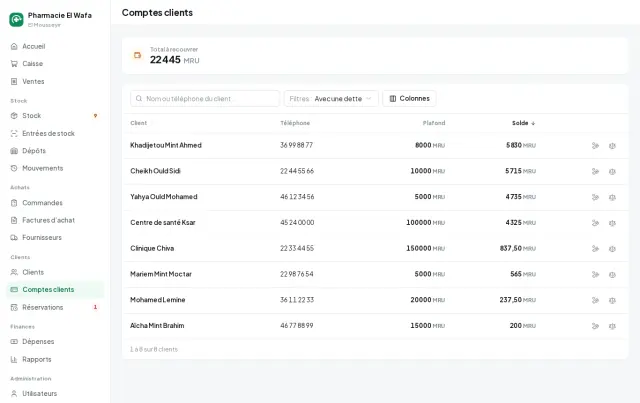Open Entrées de stock in the sidebar
Viewport: 640px width, 403px height.
[55, 133]
